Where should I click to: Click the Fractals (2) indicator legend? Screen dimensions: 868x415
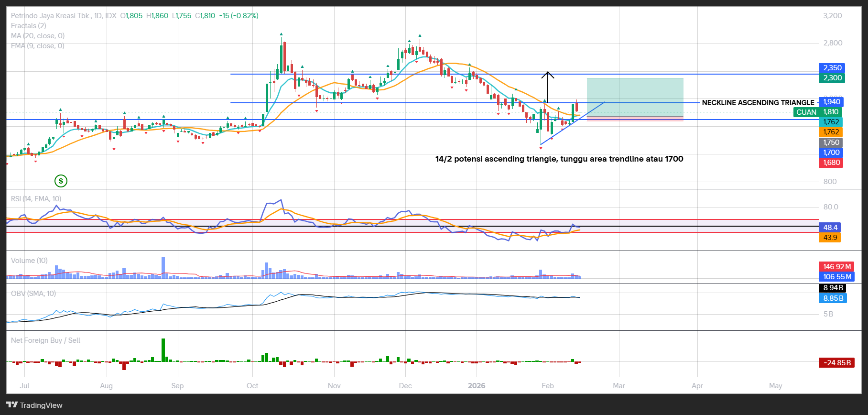coord(29,26)
